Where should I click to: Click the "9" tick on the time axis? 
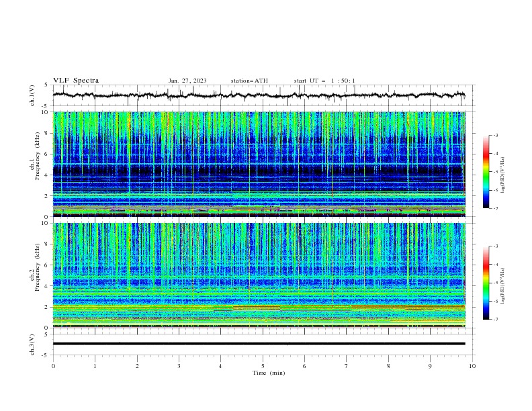point(430,366)
